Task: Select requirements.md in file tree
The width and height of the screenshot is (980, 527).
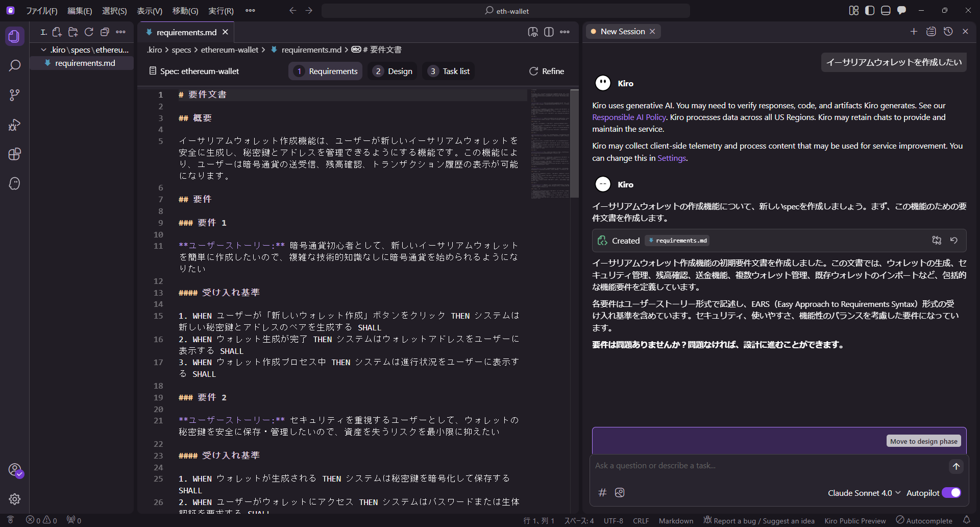Action: click(x=82, y=63)
